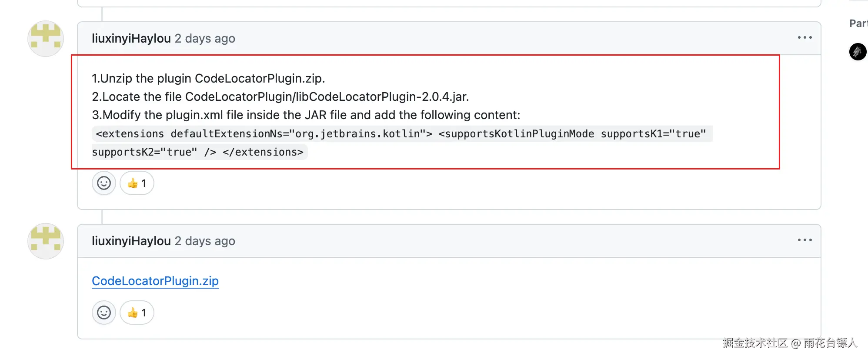868x359 pixels.
Task: Click the "2 days ago" timestamp on the instructions comment
Action: 205,38
